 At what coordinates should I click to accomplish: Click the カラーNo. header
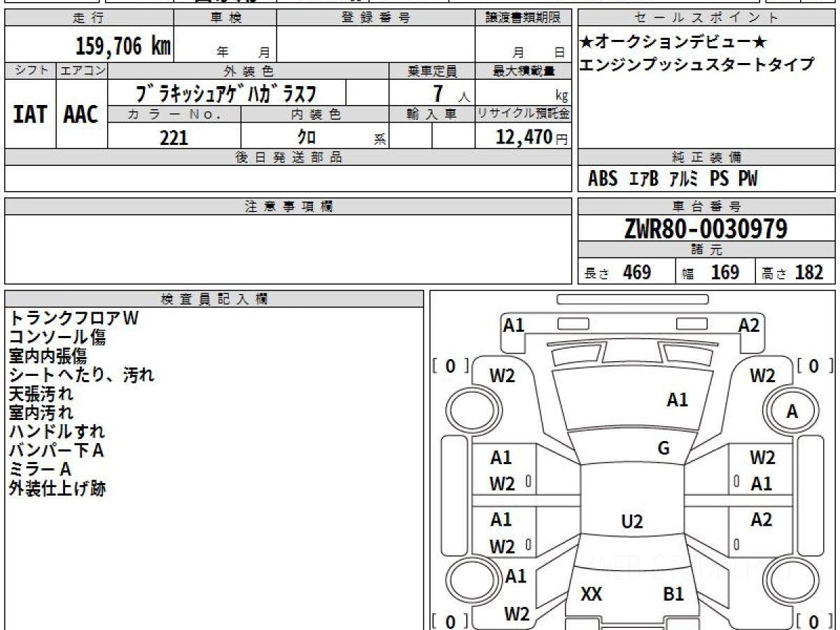tap(174, 114)
